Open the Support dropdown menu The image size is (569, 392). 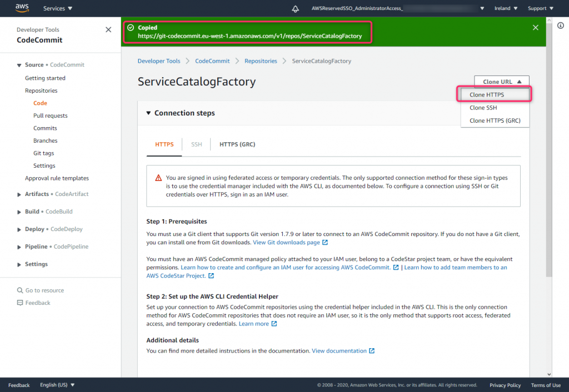pos(540,8)
